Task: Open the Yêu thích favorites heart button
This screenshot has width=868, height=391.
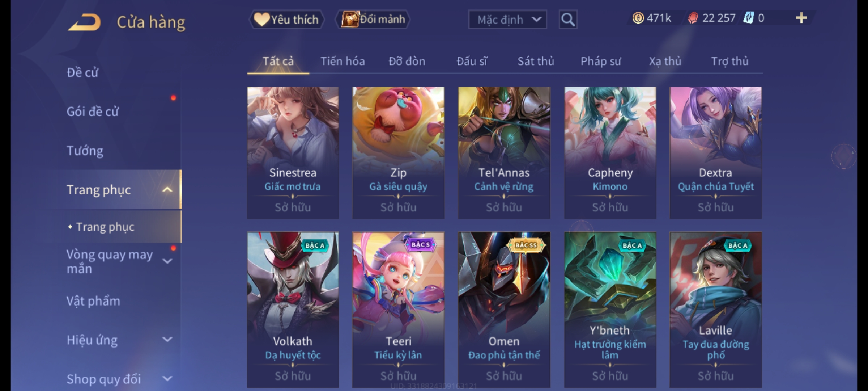Action: click(286, 20)
